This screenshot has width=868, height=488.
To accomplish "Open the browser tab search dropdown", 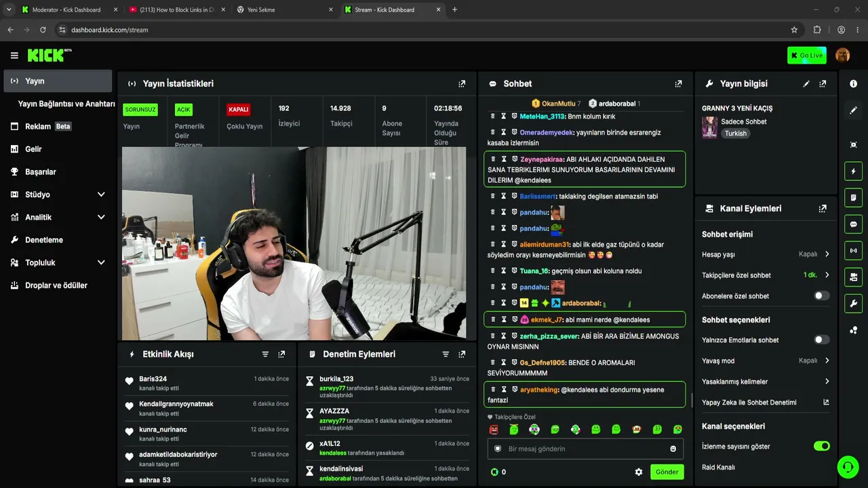I will coord(9,9).
